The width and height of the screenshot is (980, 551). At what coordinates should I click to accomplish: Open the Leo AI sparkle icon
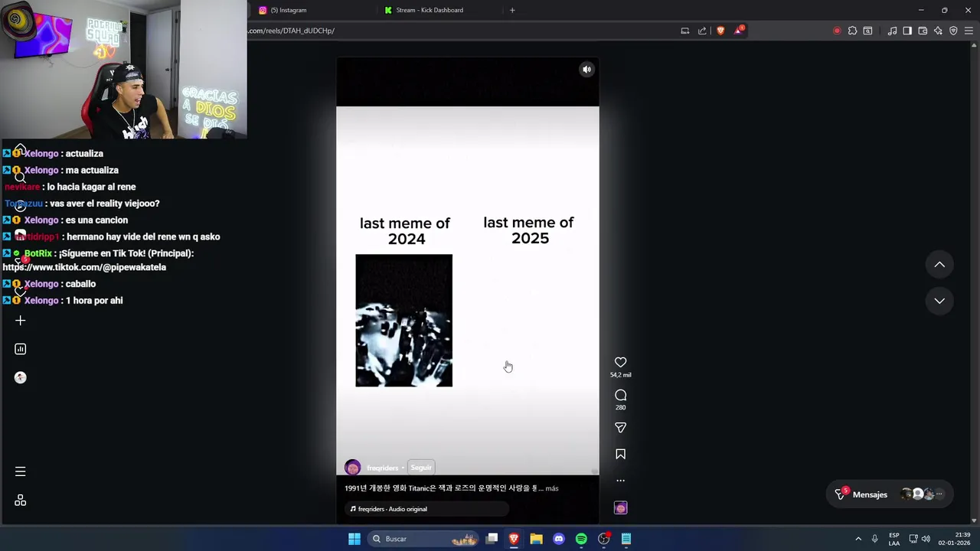[938, 31]
